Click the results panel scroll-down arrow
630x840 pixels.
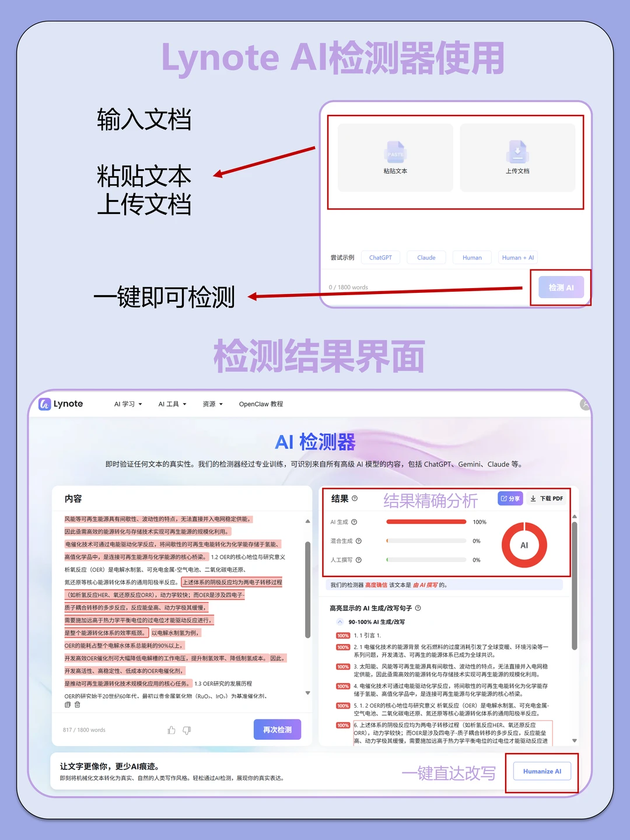pos(575,740)
